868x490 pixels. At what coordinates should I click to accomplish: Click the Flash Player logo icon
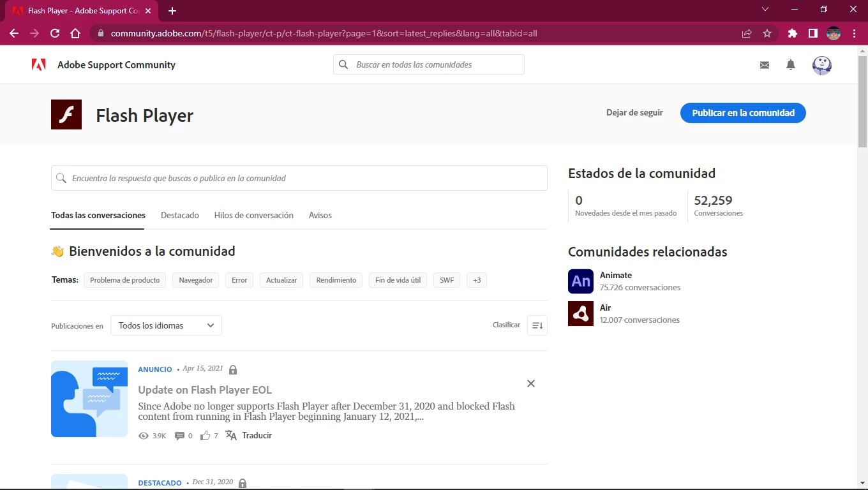[x=66, y=114]
